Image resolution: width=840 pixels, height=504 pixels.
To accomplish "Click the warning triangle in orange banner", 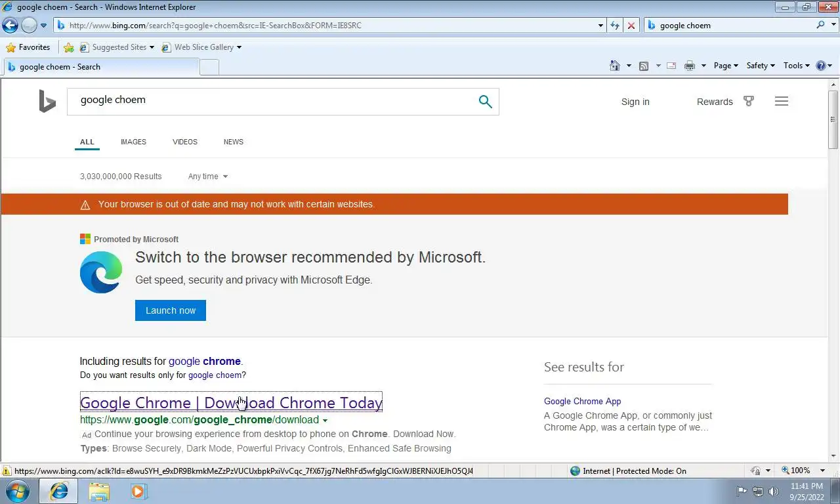I will click(x=85, y=205).
